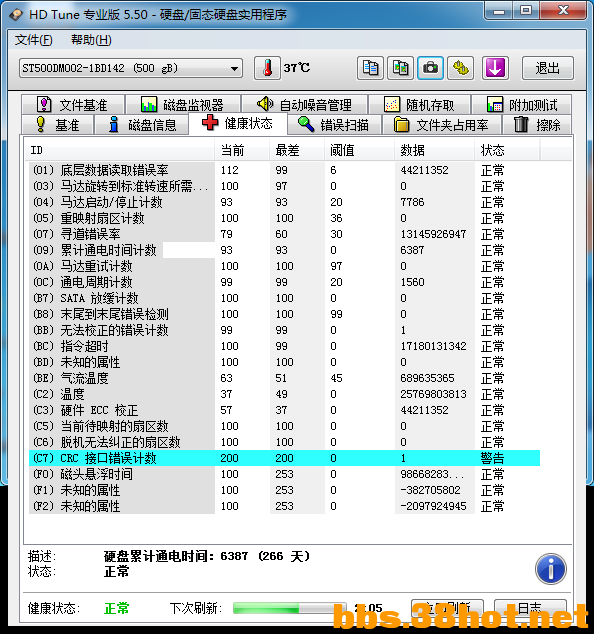Select row (07) 寻道错误率
This screenshot has width=594, height=634.
pyautogui.click(x=284, y=234)
